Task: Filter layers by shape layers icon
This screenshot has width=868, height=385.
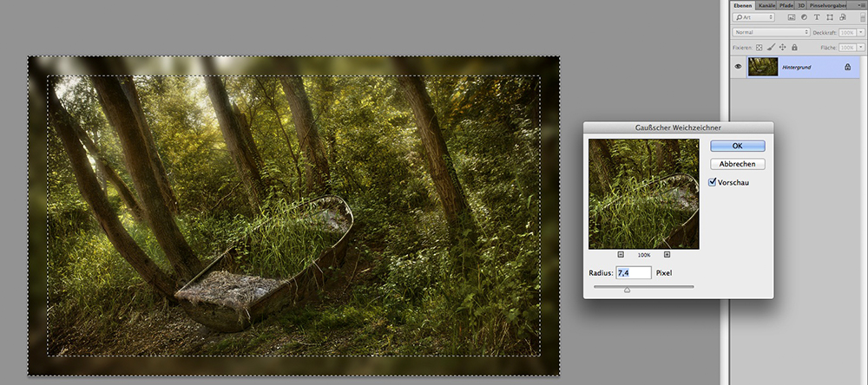Action: 829,17
